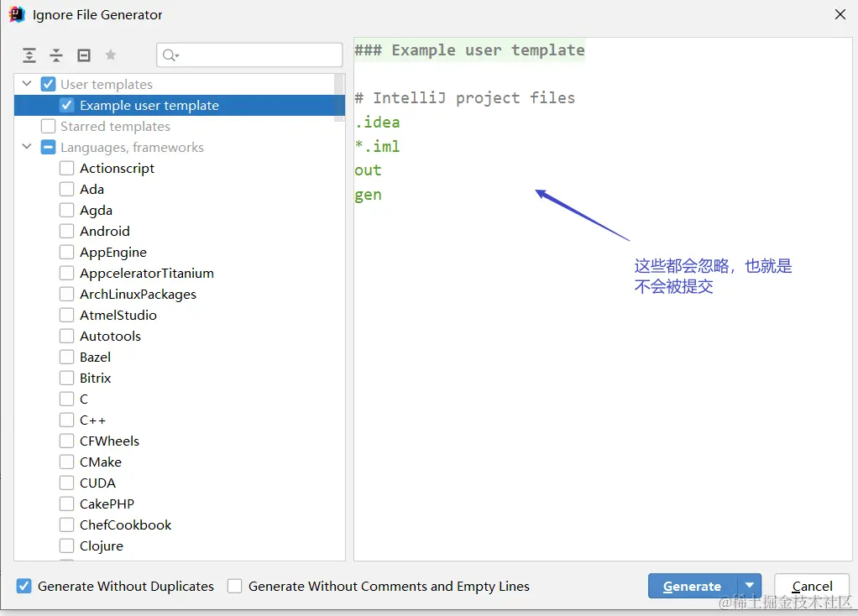Click the search magnifier icon
The width and height of the screenshot is (858, 616).
click(170, 55)
